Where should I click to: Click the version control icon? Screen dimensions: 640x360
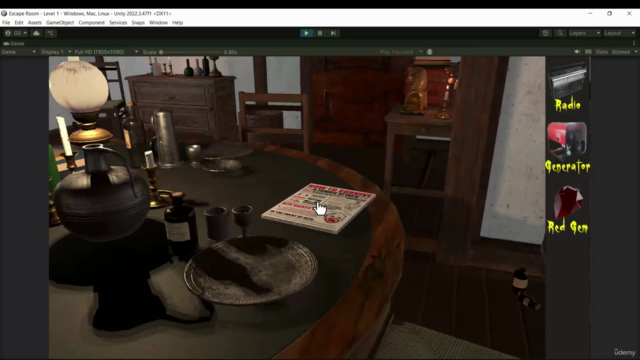[50, 33]
